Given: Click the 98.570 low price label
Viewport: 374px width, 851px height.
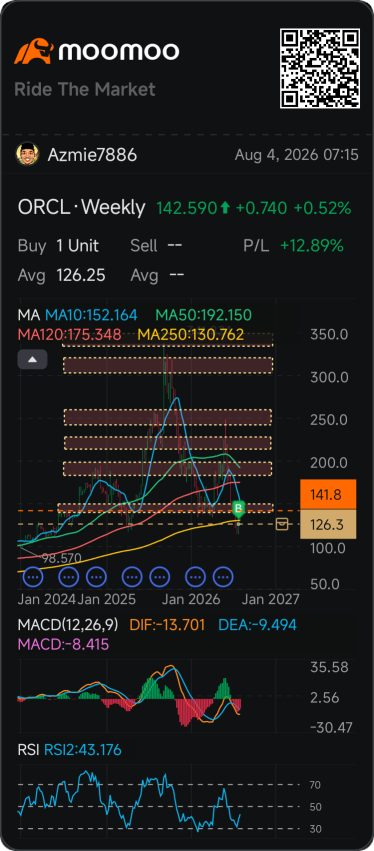Looking at the screenshot, I should 61,558.
